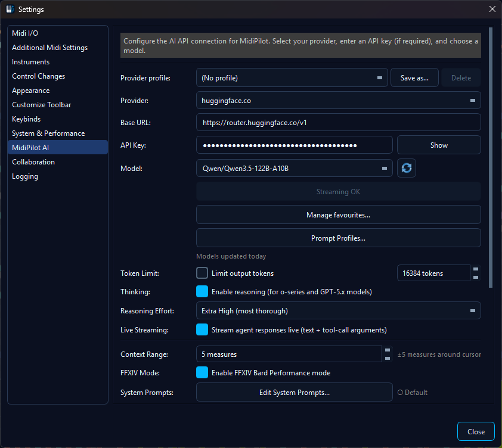Viewport: 502px width, 448px height.
Task: Decrease token limit with down stepper
Action: click(475, 277)
